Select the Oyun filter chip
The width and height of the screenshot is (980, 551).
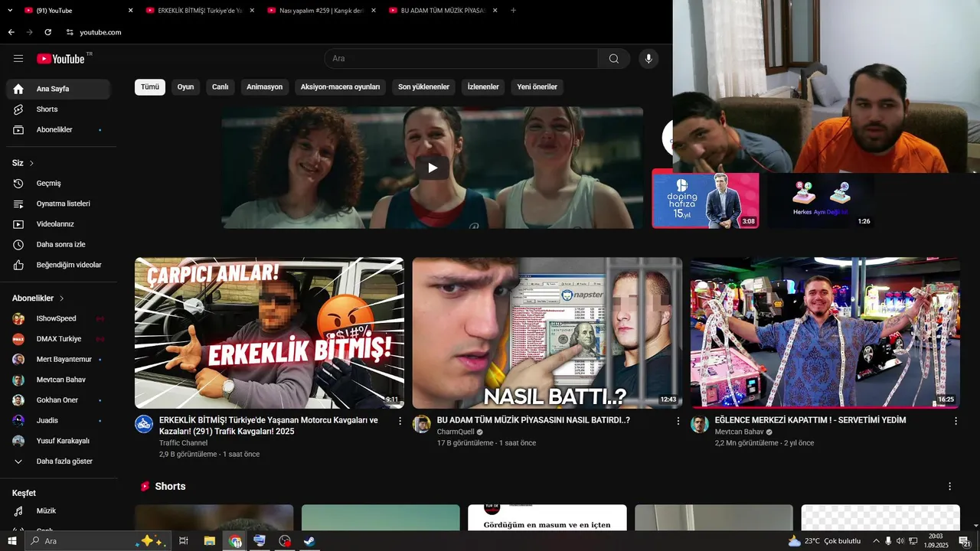pos(186,87)
